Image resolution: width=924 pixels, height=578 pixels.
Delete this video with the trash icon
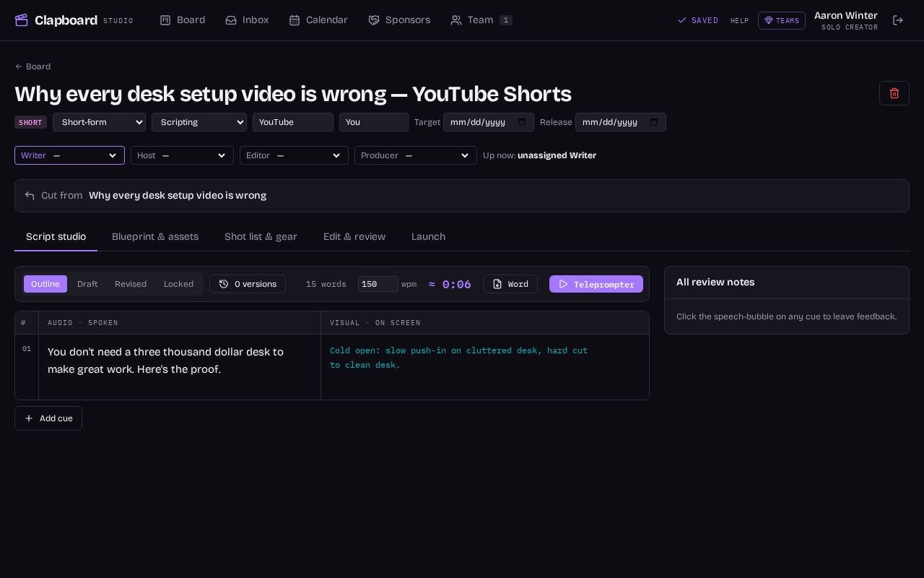pyautogui.click(x=894, y=93)
